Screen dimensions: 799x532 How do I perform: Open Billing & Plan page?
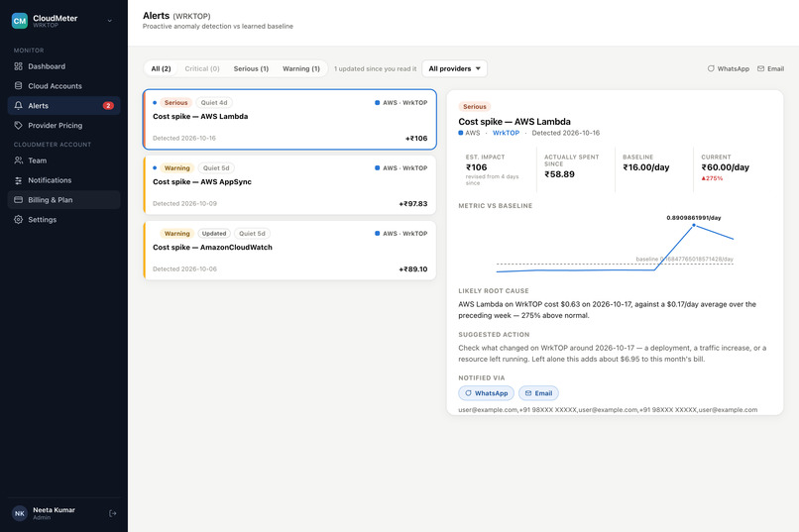(x=63, y=199)
